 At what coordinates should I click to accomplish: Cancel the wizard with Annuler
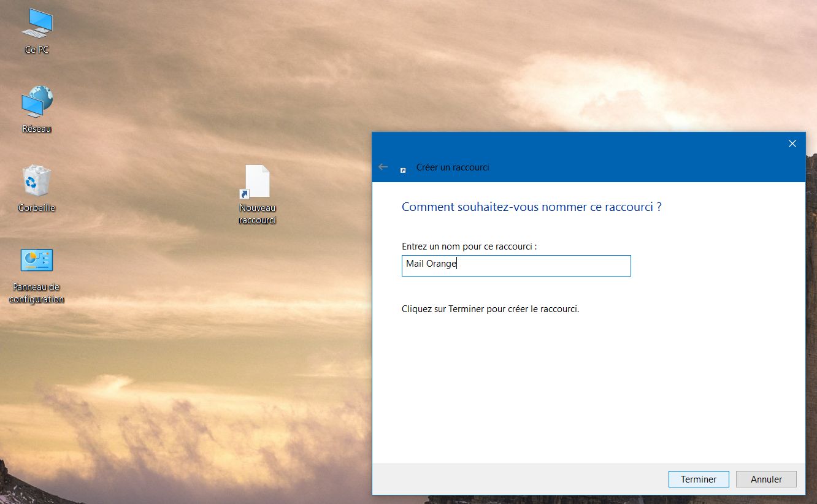766,479
